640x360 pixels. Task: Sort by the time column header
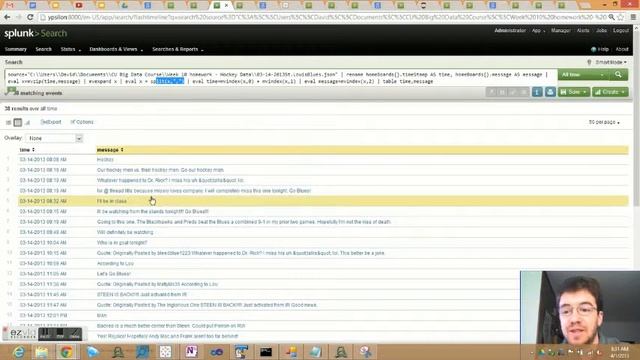27,150
